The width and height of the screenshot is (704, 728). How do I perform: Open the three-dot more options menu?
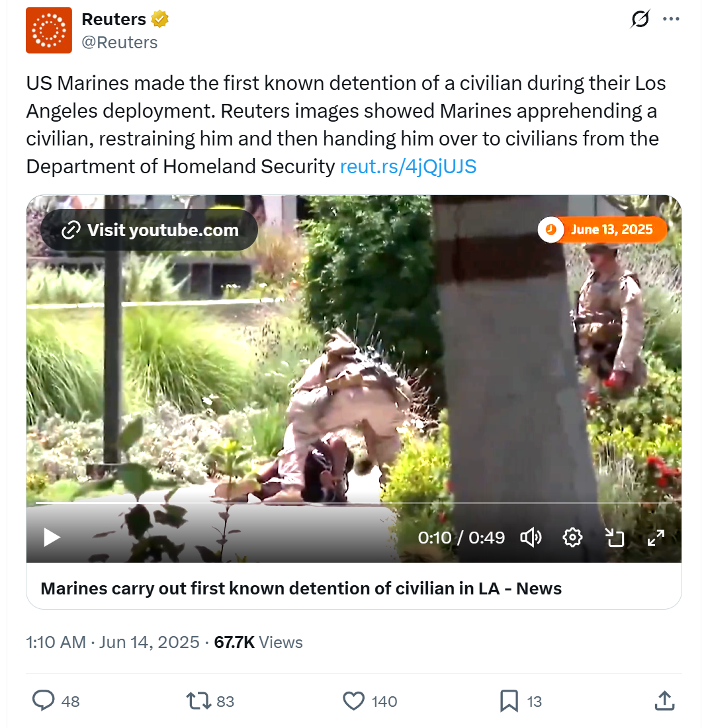pos(671,19)
